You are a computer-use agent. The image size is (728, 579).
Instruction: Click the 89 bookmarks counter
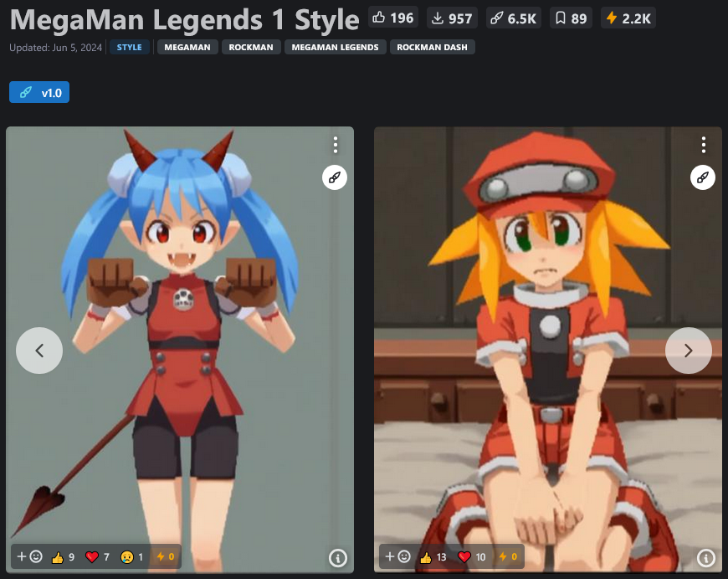(571, 18)
